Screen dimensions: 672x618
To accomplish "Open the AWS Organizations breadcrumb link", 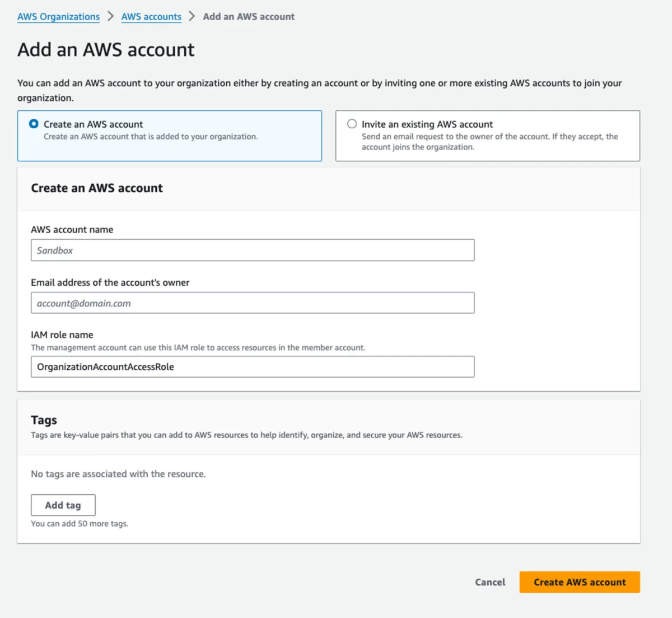I will click(x=58, y=16).
